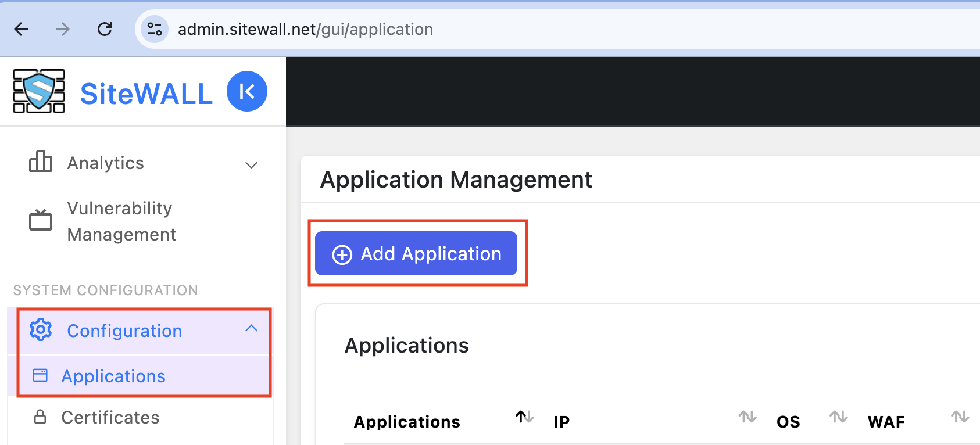Select Applications in the sidebar menu

coord(113,376)
